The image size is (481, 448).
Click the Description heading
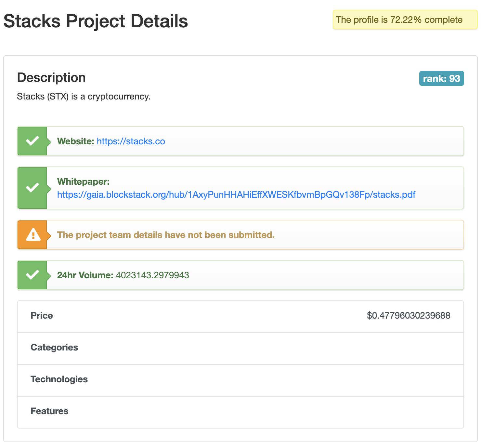(51, 78)
